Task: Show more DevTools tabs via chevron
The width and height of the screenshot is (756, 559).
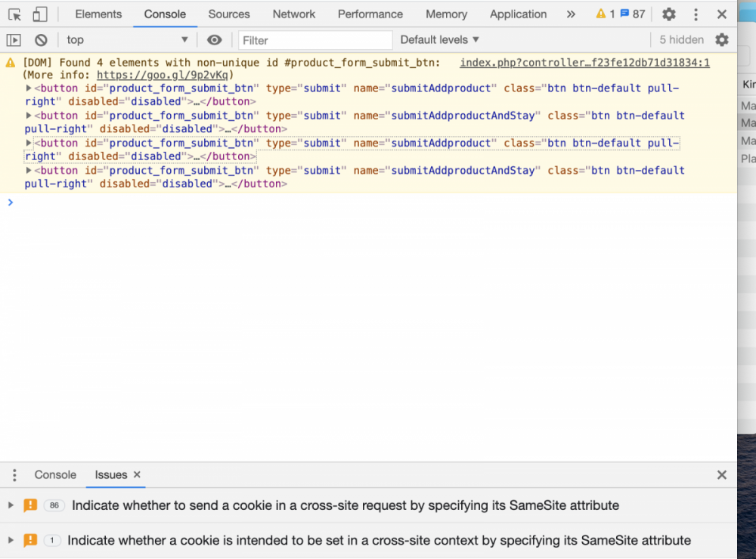Action: (571, 14)
